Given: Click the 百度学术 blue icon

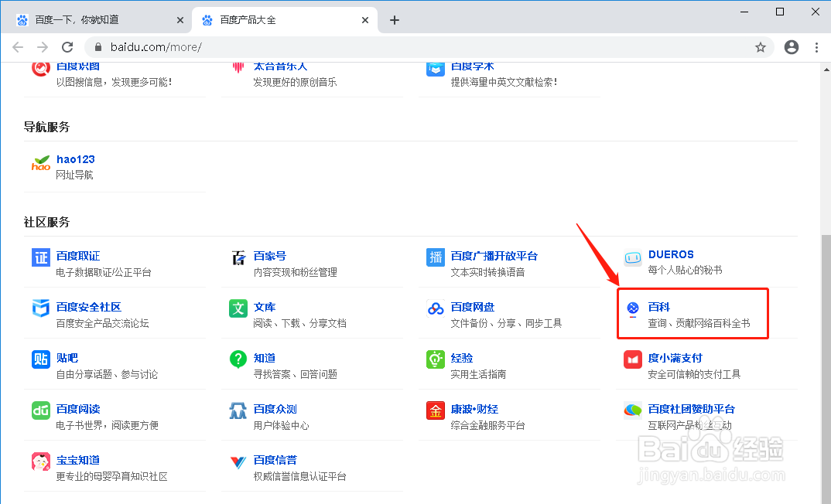Looking at the screenshot, I should point(436,68).
